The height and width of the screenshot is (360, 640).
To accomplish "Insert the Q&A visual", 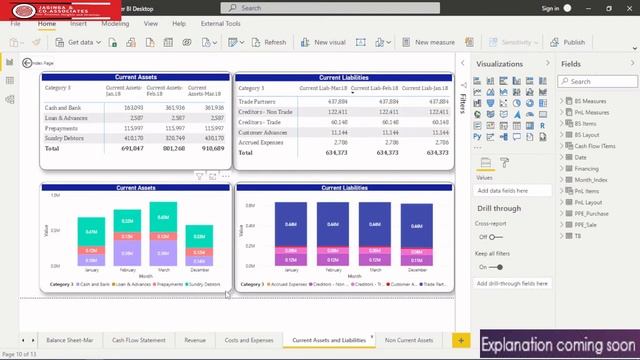I will coord(517,137).
